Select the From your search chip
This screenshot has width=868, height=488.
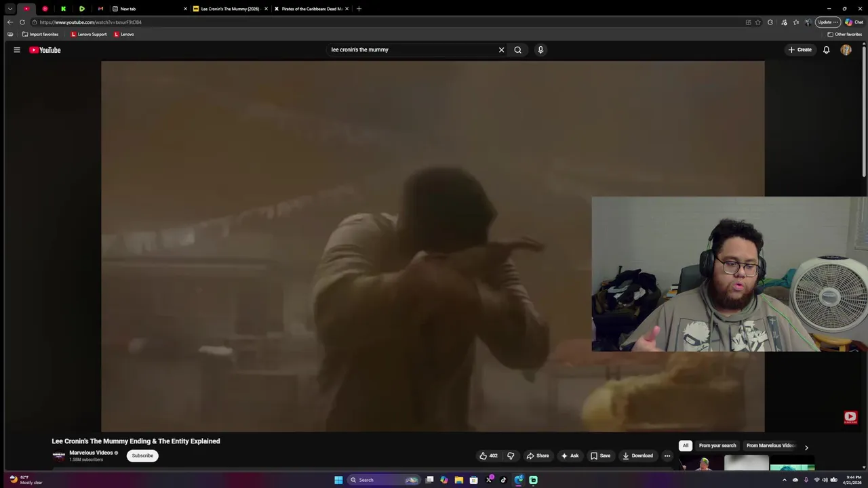pyautogui.click(x=717, y=445)
